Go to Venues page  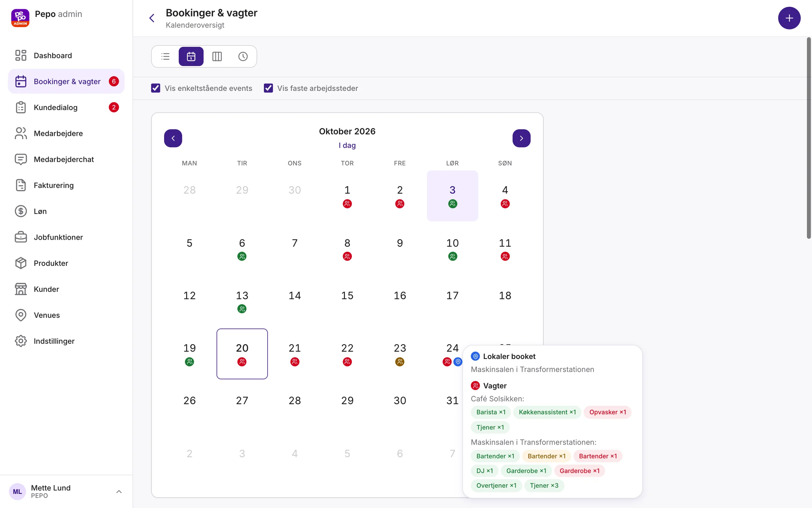[66, 315]
